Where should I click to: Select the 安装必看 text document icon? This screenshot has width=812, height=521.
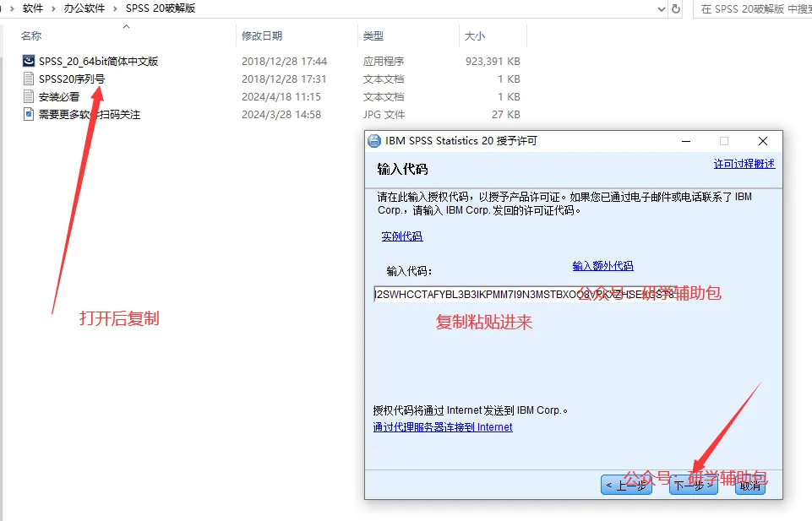[29, 96]
